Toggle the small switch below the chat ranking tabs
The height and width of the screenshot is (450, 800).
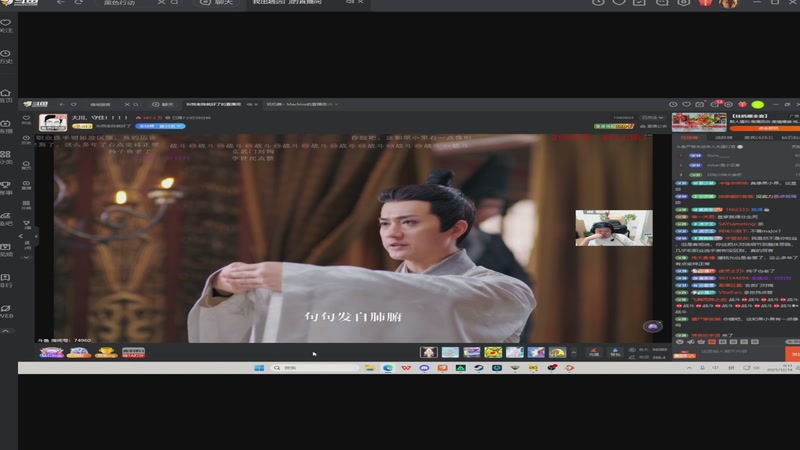(x=740, y=146)
